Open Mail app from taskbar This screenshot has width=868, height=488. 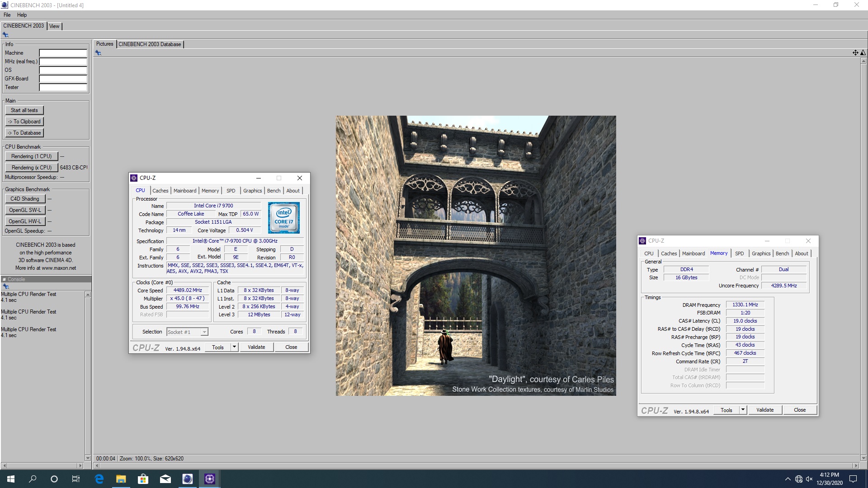click(x=165, y=479)
